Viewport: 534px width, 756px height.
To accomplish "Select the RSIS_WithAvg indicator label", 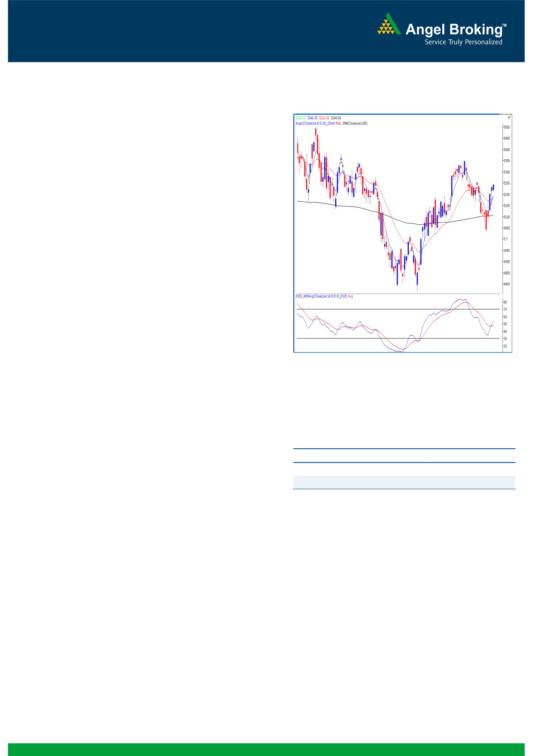I will (x=321, y=297).
